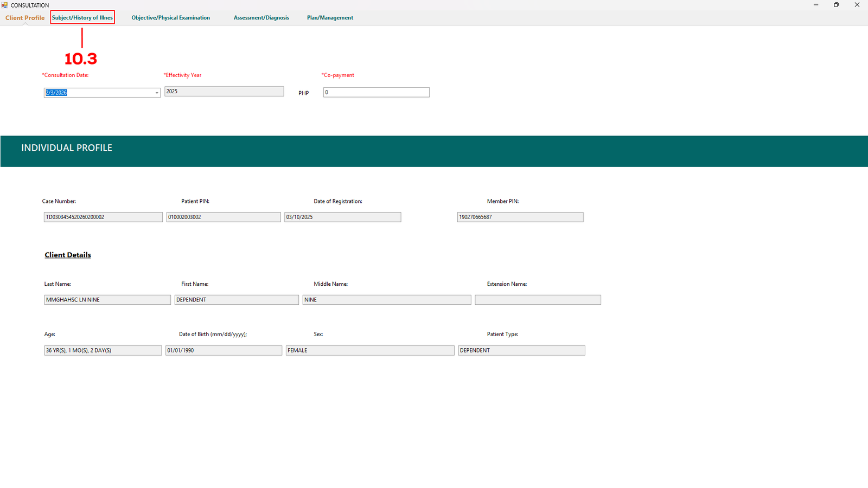
Task: Click the Consultation app icon in title bar
Action: pyautogui.click(x=4, y=5)
